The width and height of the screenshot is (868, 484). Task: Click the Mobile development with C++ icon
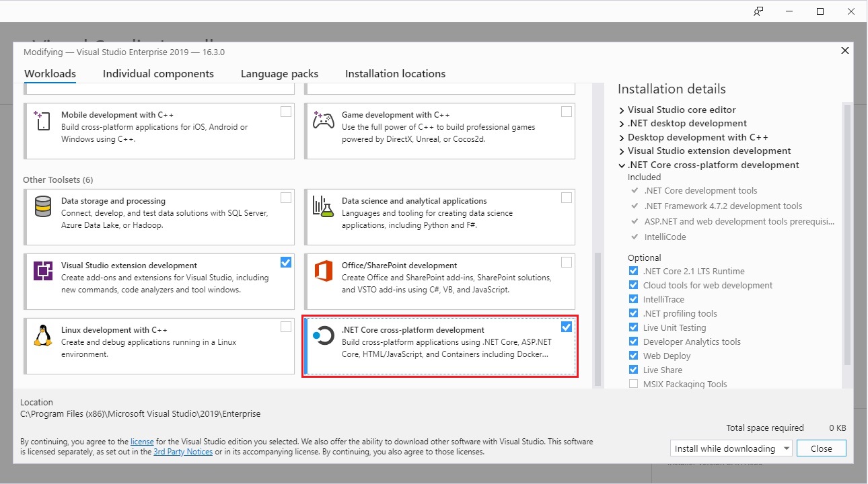point(42,121)
